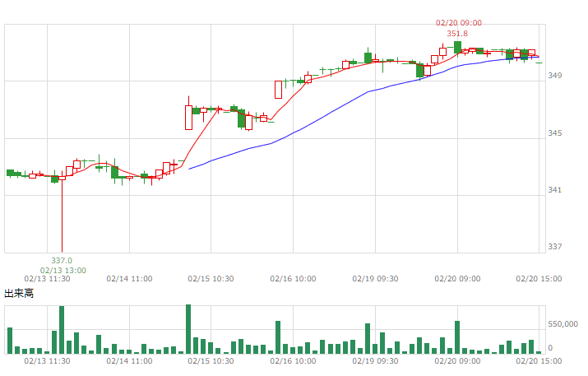Click 02/20 15:00 under the price chart
The height and width of the screenshot is (376, 588).
(539, 279)
